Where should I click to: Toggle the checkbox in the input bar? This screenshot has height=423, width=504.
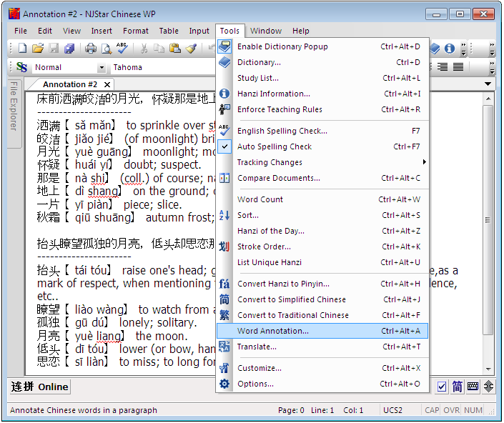click(442, 387)
